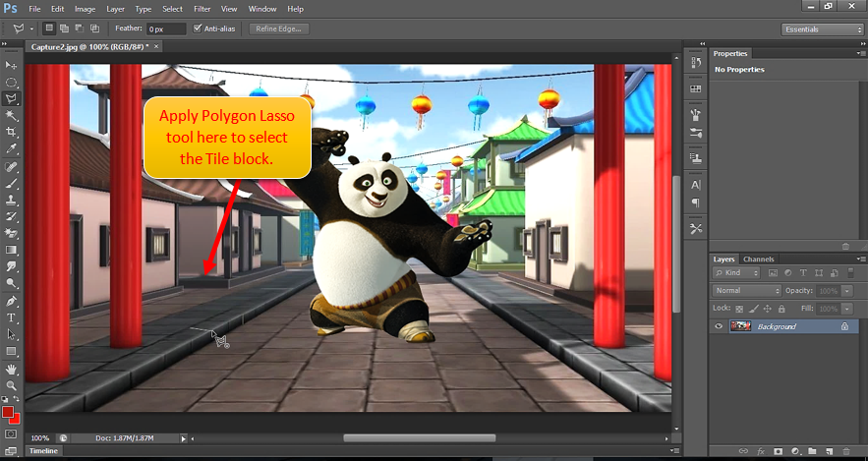Open the Filter menu

point(203,9)
